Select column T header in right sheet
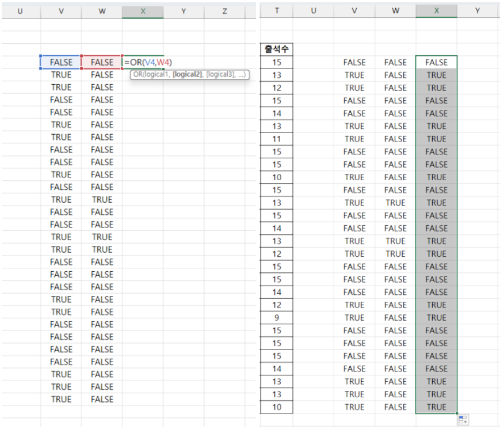Viewport: 504px width, 429px height. point(276,11)
